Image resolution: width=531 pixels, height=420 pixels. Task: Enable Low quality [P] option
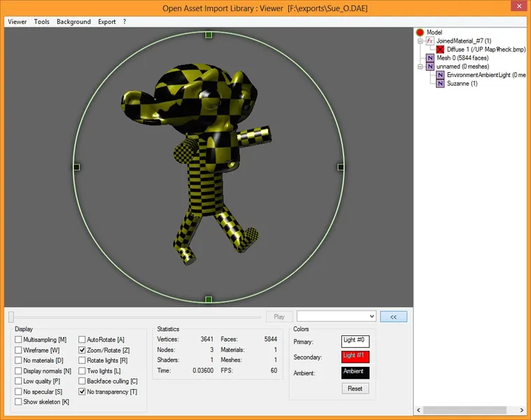click(x=18, y=381)
